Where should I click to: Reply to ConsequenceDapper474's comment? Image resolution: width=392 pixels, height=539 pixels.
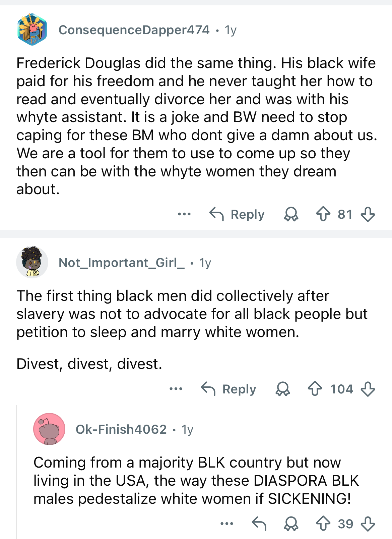click(237, 214)
